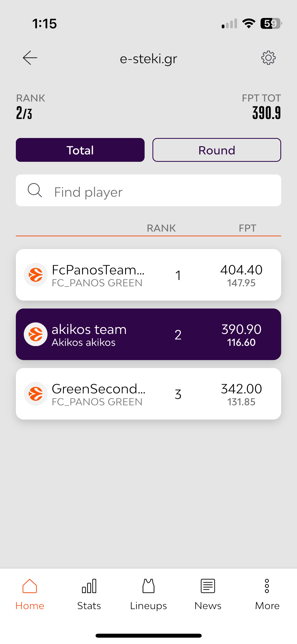Open the FcPanosTeam row ranked first
Image resolution: width=297 pixels, height=644 pixels.
pos(148,275)
